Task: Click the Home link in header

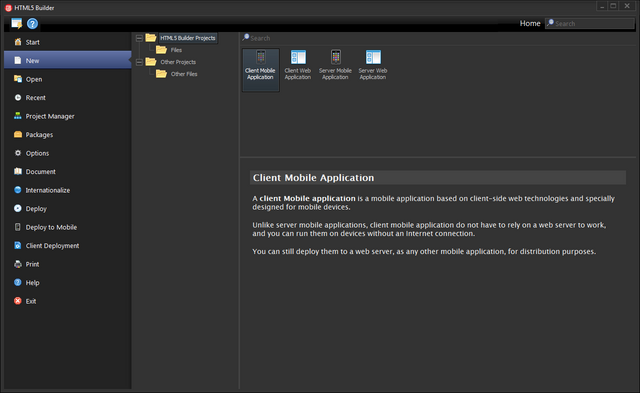Action: coord(530,24)
